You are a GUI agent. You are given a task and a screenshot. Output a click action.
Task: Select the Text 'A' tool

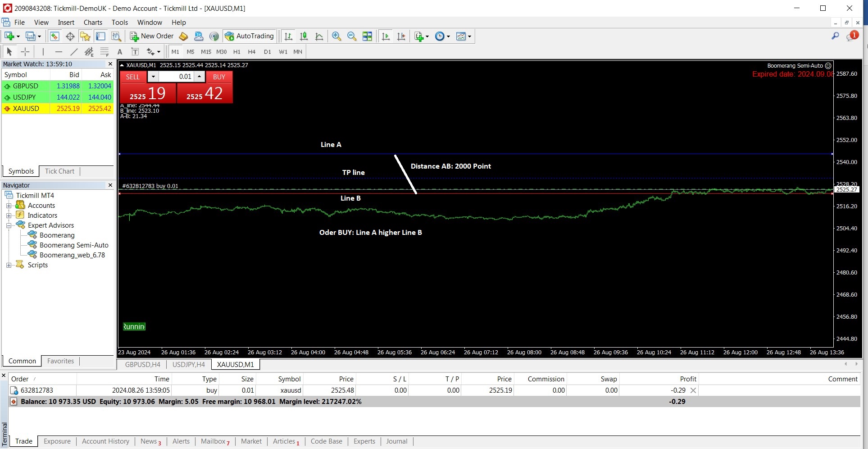click(120, 51)
